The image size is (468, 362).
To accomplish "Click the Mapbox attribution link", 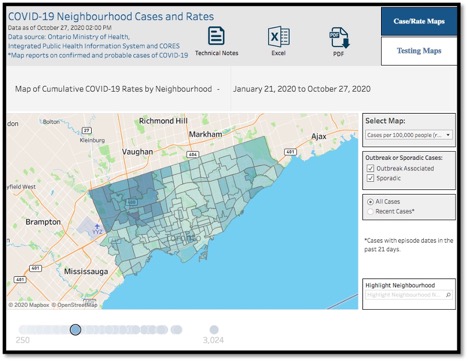I will tap(29, 305).
